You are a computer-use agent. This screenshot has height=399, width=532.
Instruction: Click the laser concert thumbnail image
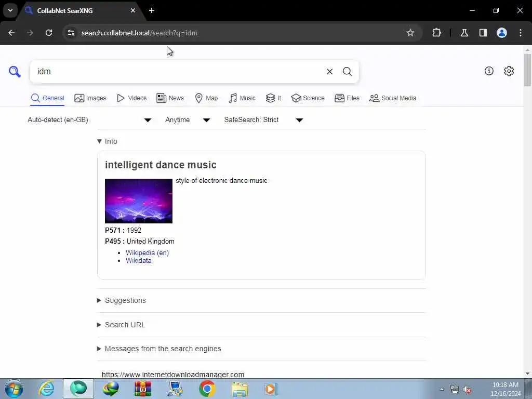point(138,201)
